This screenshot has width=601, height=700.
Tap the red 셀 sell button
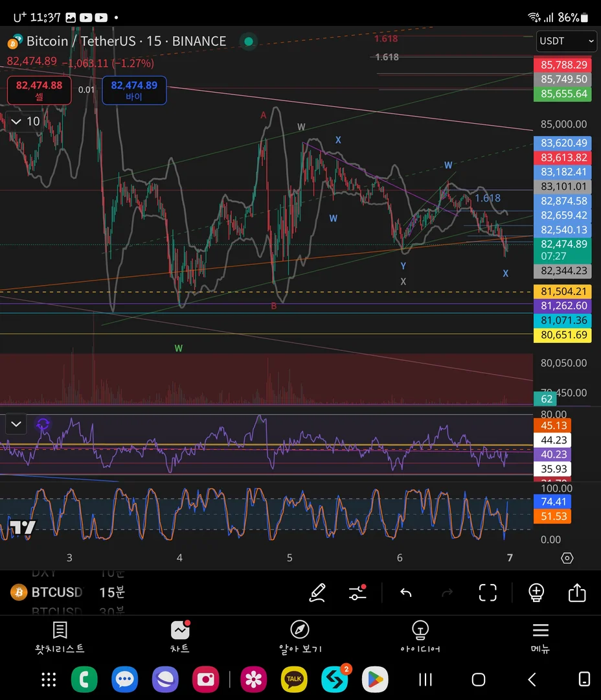(40, 91)
